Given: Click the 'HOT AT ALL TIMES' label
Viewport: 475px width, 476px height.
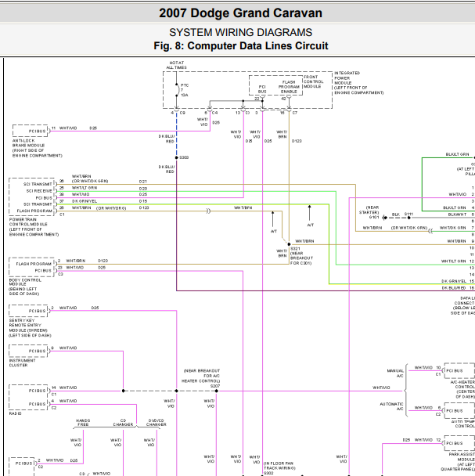Looking at the screenshot, I should 176,65.
